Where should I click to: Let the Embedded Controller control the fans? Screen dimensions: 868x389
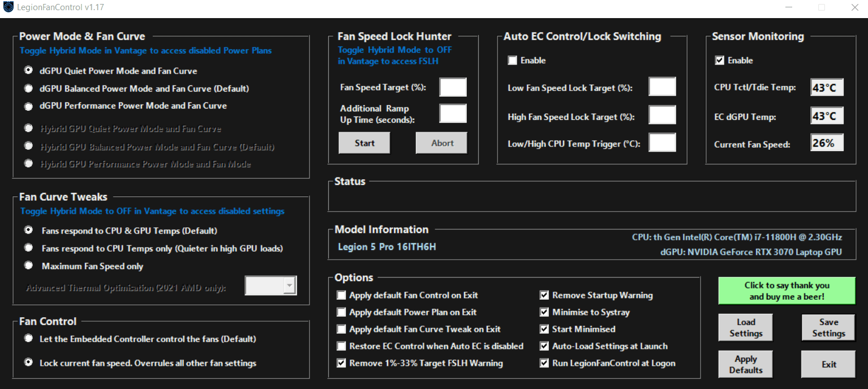point(28,338)
